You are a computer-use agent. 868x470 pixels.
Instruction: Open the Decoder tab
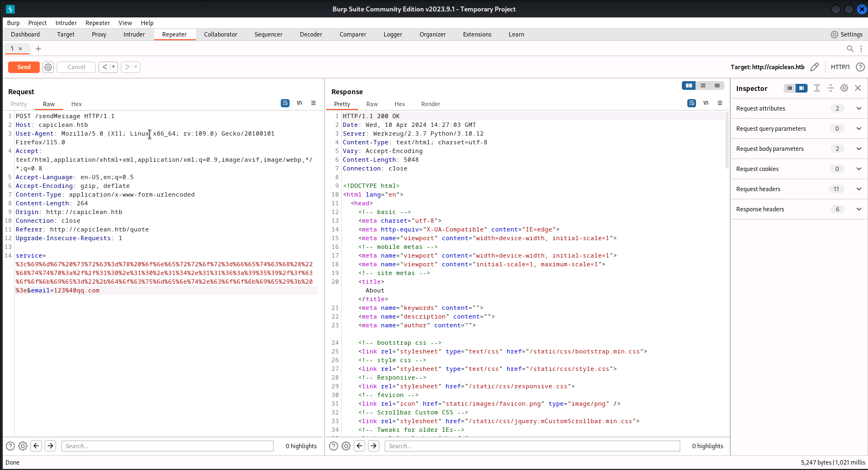click(x=311, y=34)
